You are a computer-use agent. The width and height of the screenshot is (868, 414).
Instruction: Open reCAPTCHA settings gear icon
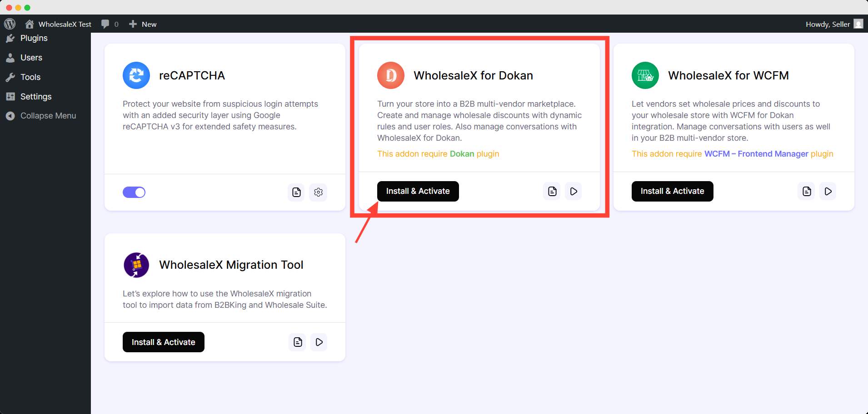(318, 192)
